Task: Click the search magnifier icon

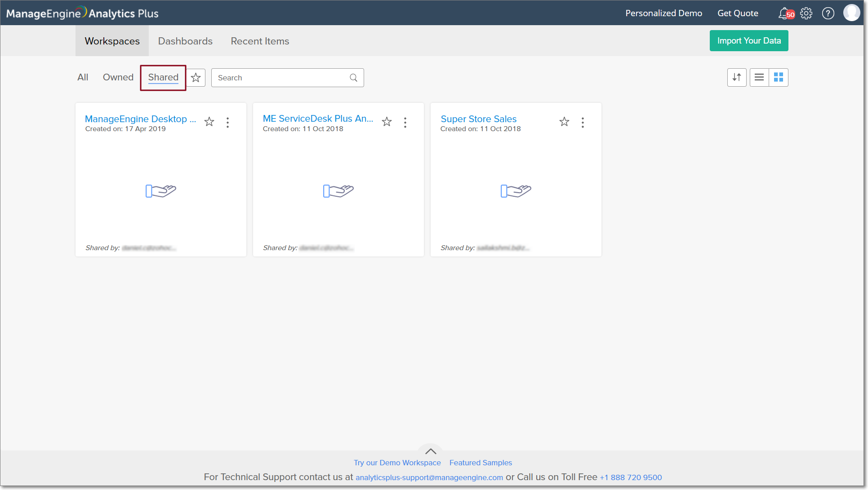Action: tap(354, 78)
